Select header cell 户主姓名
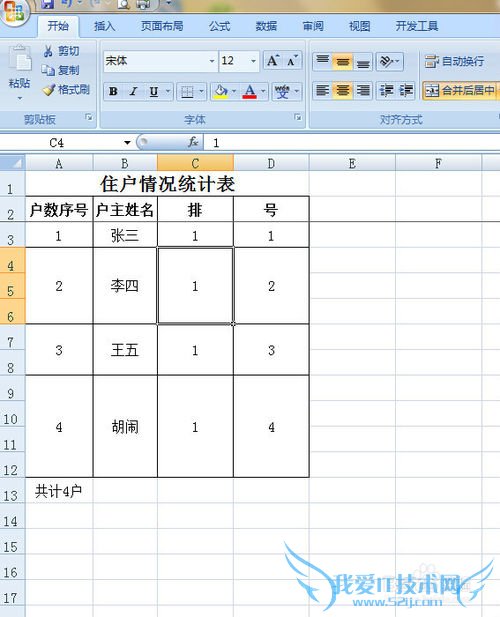 click(125, 209)
